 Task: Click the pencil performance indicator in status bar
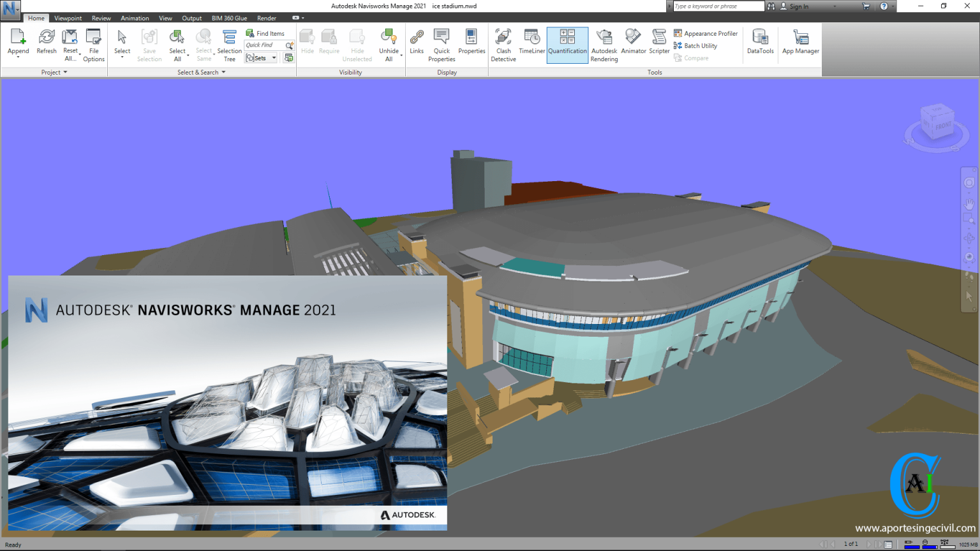coord(912,544)
